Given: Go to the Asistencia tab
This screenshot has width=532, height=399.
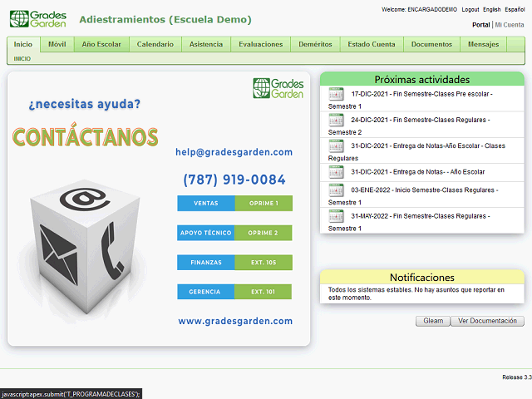Looking at the screenshot, I should click(x=206, y=44).
